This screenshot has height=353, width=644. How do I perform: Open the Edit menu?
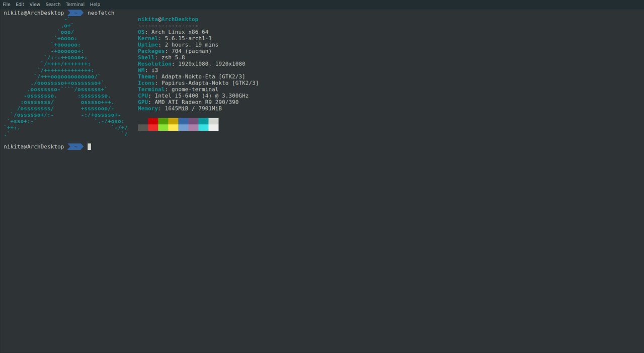coord(20,4)
